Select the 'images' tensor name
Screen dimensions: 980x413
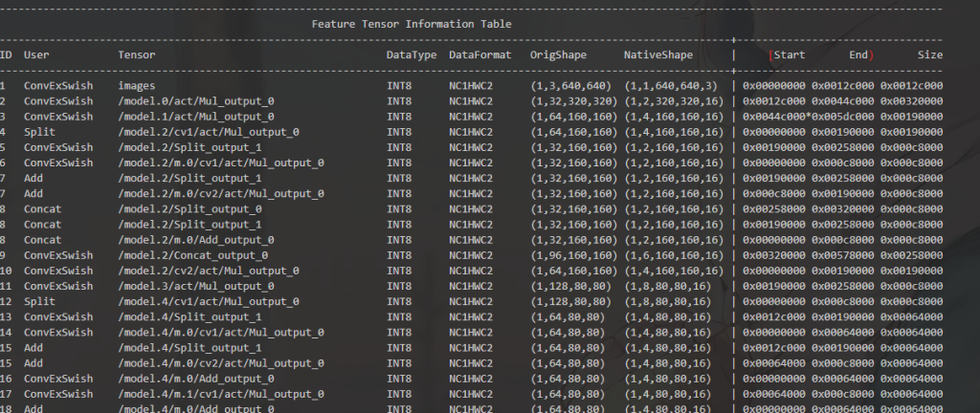137,86
